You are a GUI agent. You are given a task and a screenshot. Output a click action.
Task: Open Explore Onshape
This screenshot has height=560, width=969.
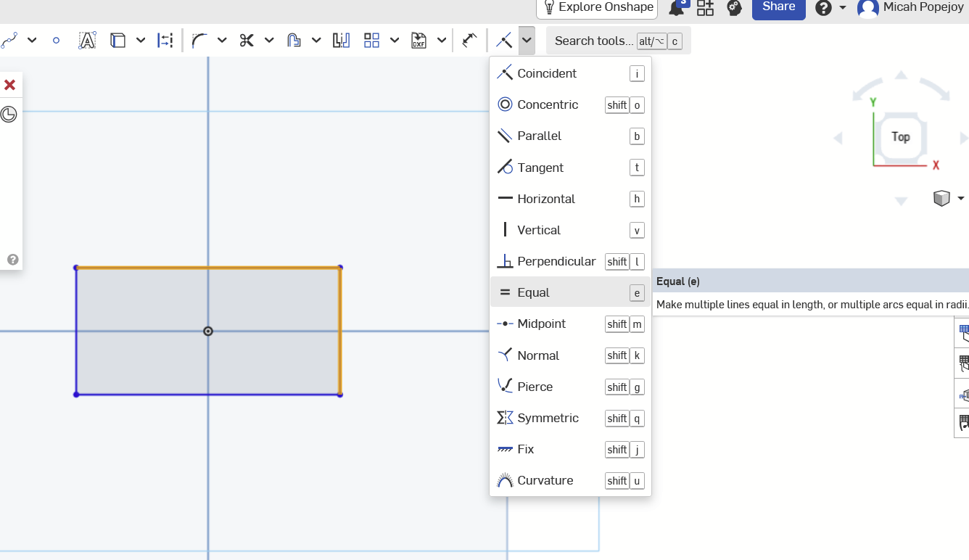(597, 7)
